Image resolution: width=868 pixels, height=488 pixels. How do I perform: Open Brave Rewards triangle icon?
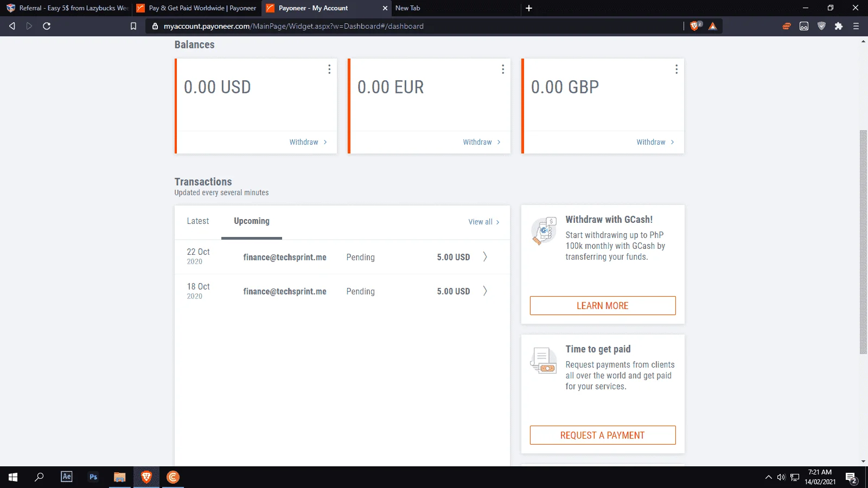click(x=713, y=26)
